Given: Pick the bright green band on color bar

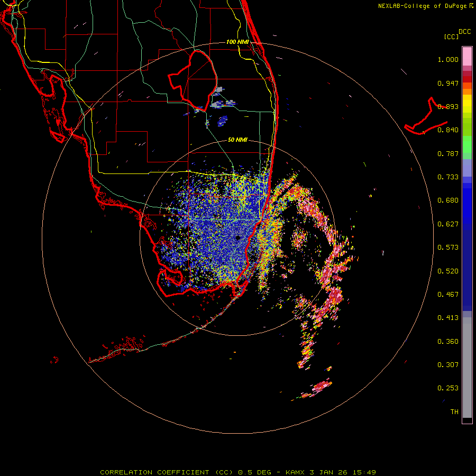Looking at the screenshot, I should click(x=467, y=144).
